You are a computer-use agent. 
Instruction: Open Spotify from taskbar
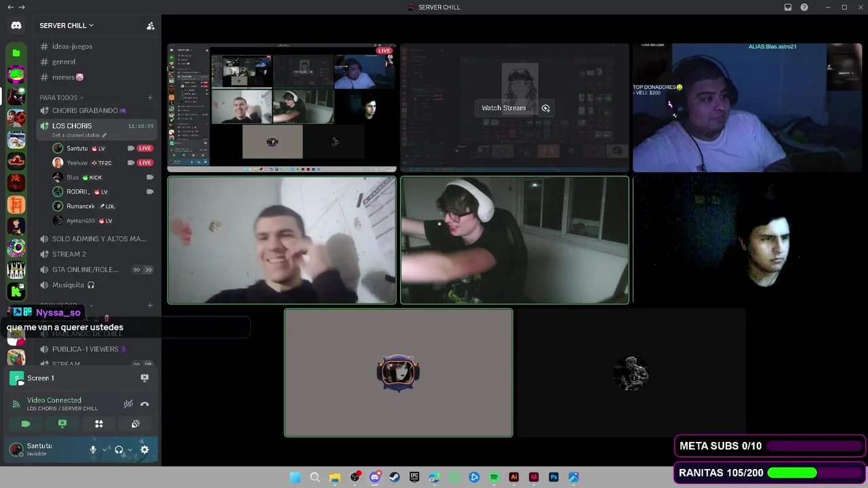point(494,477)
